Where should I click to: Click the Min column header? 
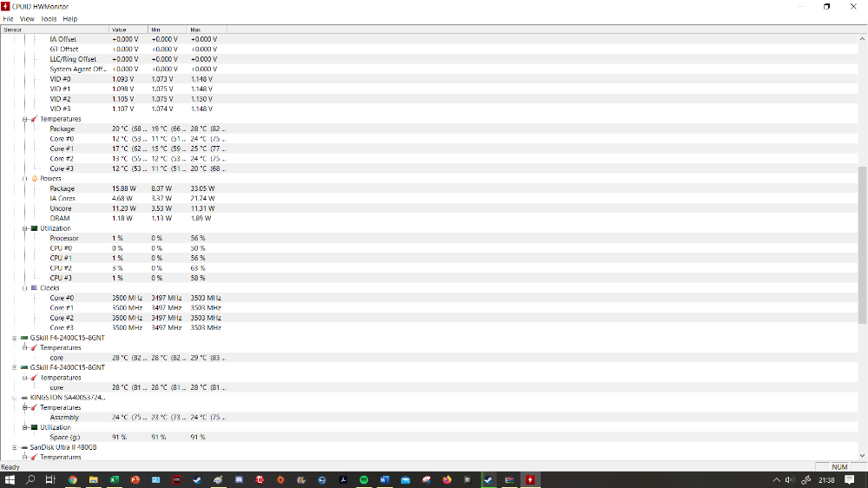(168, 30)
